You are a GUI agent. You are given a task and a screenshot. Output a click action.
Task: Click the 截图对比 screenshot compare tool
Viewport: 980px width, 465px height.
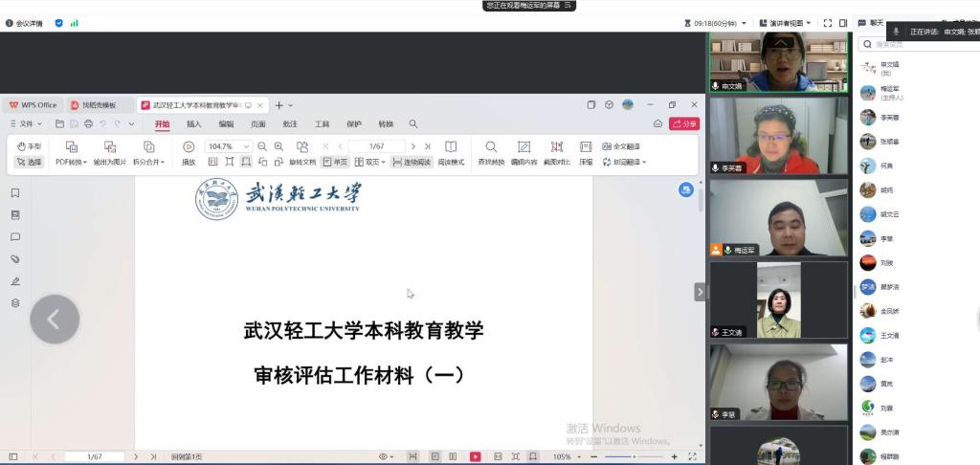coord(557,146)
